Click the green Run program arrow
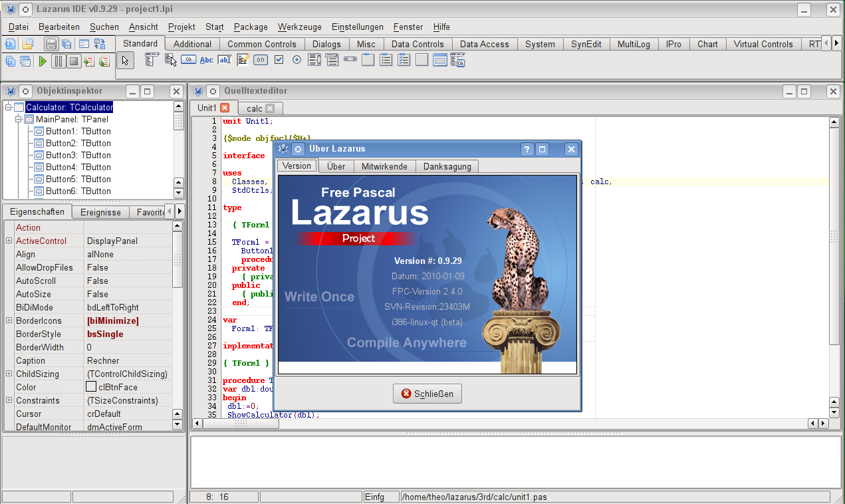845x504 pixels. (x=43, y=61)
